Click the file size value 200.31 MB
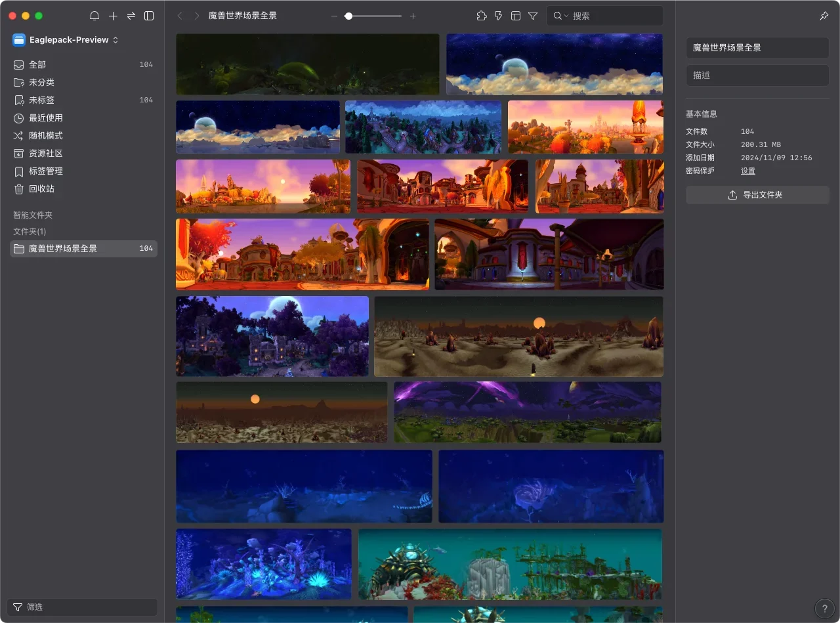 coord(761,144)
